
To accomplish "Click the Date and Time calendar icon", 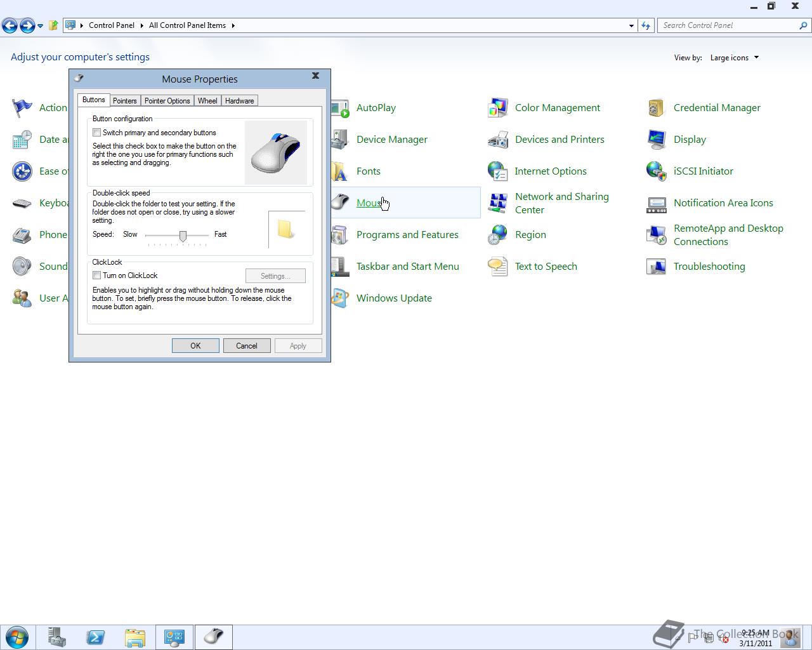I will point(22,140).
